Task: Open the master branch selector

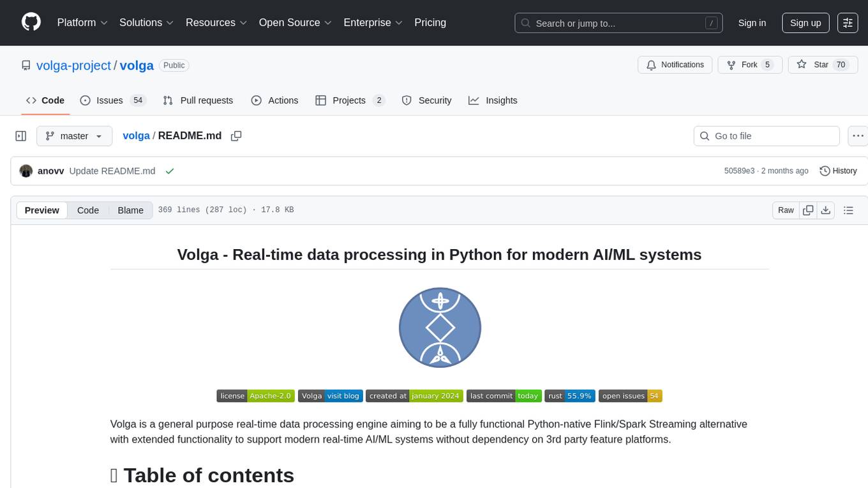Action: pos(74,136)
